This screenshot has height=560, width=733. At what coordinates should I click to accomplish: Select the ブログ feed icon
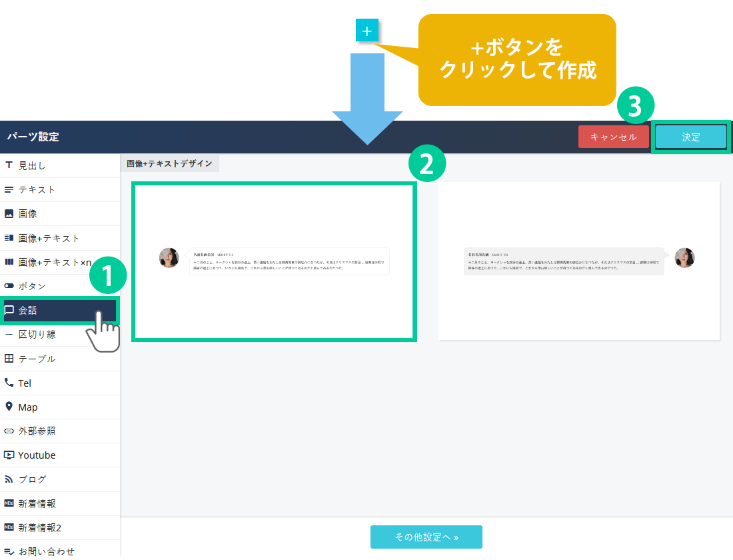point(9,479)
